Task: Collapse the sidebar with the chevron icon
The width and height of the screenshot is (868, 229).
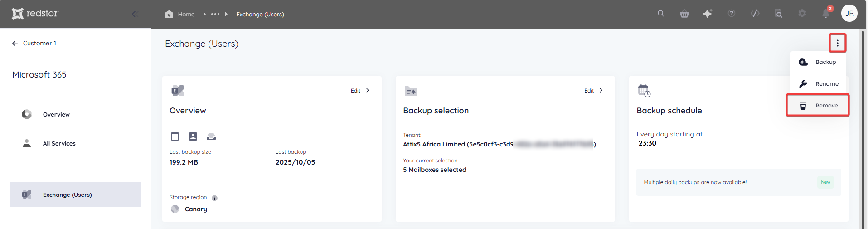Action: coord(135,14)
